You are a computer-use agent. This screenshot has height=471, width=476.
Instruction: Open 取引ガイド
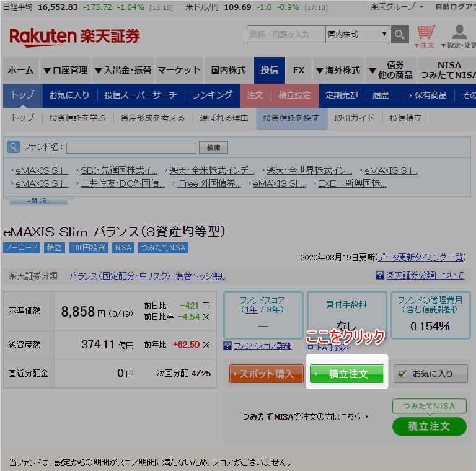[355, 118]
